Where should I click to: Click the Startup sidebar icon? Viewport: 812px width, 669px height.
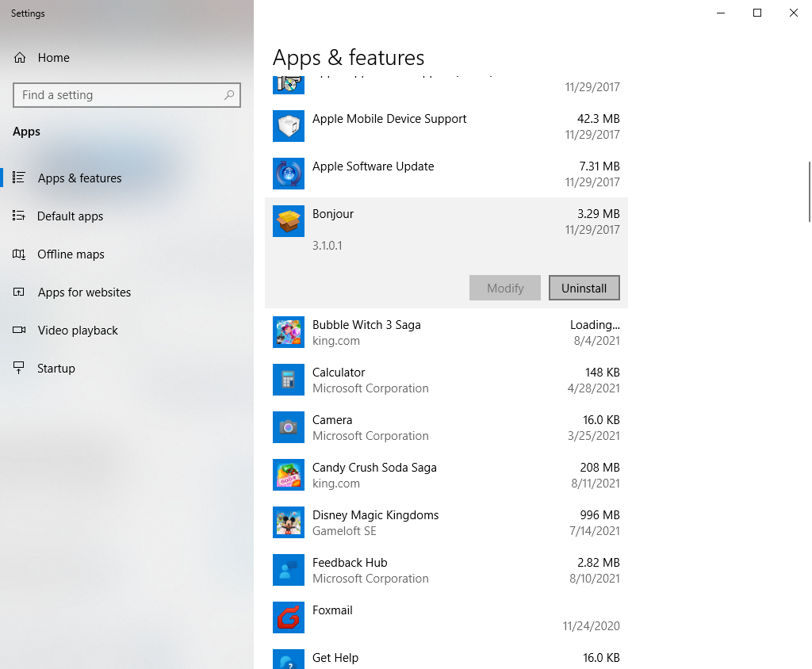click(x=19, y=368)
